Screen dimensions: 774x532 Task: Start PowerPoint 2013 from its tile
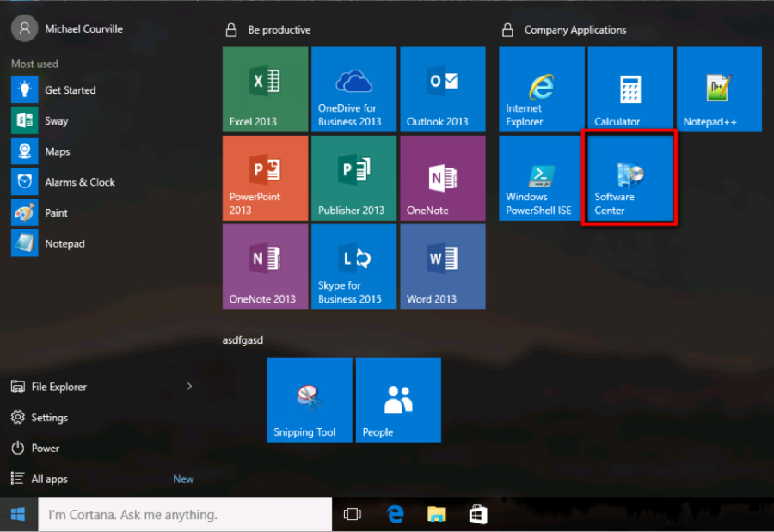tap(265, 178)
